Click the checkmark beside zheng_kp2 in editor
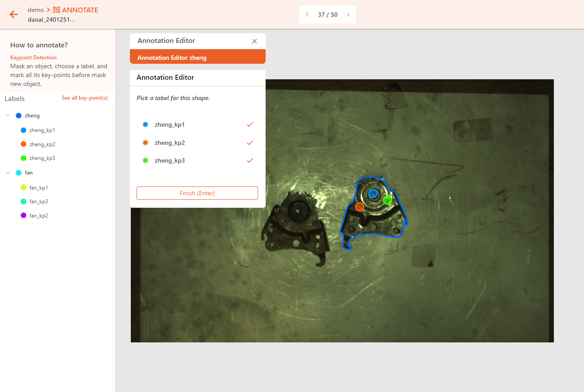The width and height of the screenshot is (584, 392). (250, 143)
